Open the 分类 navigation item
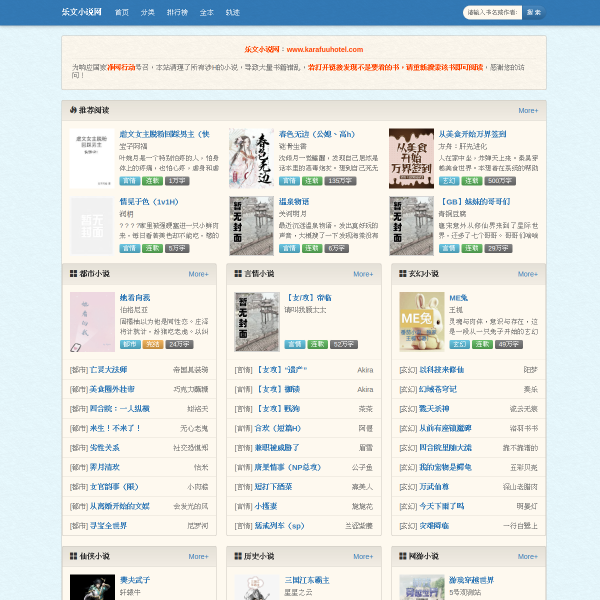 [147, 13]
